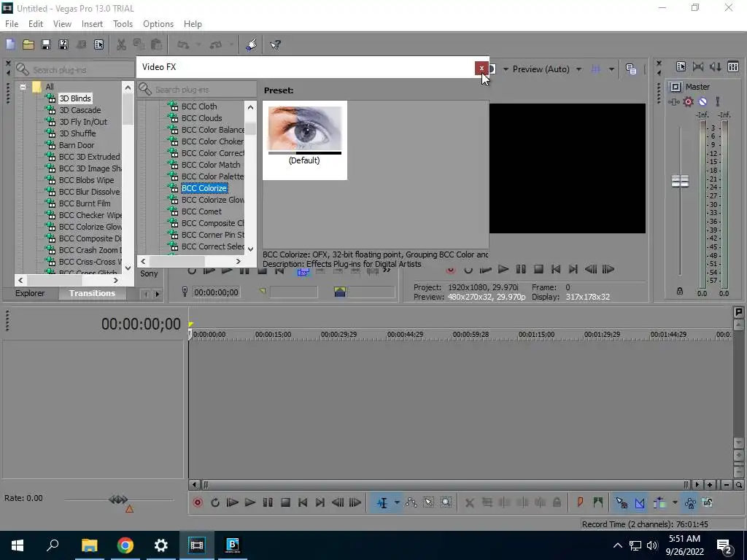747x560 pixels.
Task: Insert a region with the green flags icon
Action: pos(598,502)
